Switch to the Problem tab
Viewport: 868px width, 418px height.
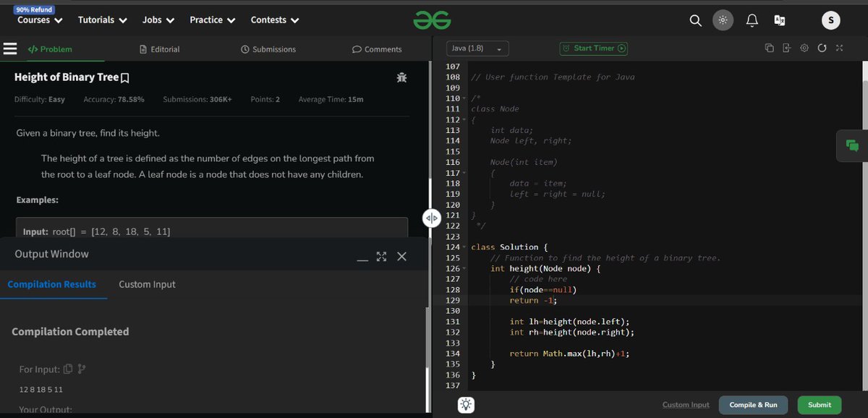pyautogui.click(x=49, y=49)
